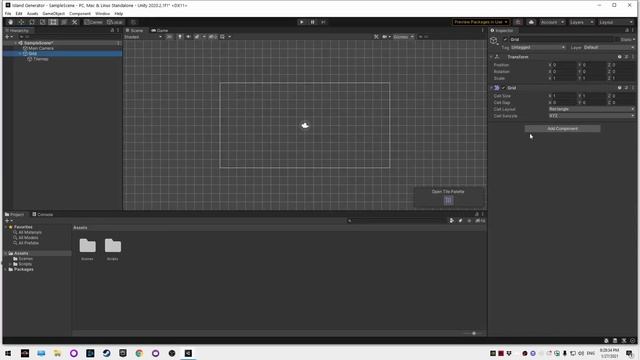Open the Scripts folder thumbnail in Assets
Screen dimensions: 640x360
click(x=113, y=246)
